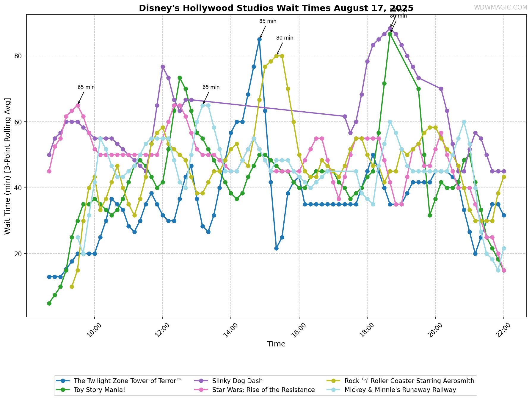The width and height of the screenshot is (532, 400).
Task: Click the 40 y-axis tick label
Action: (x=19, y=188)
